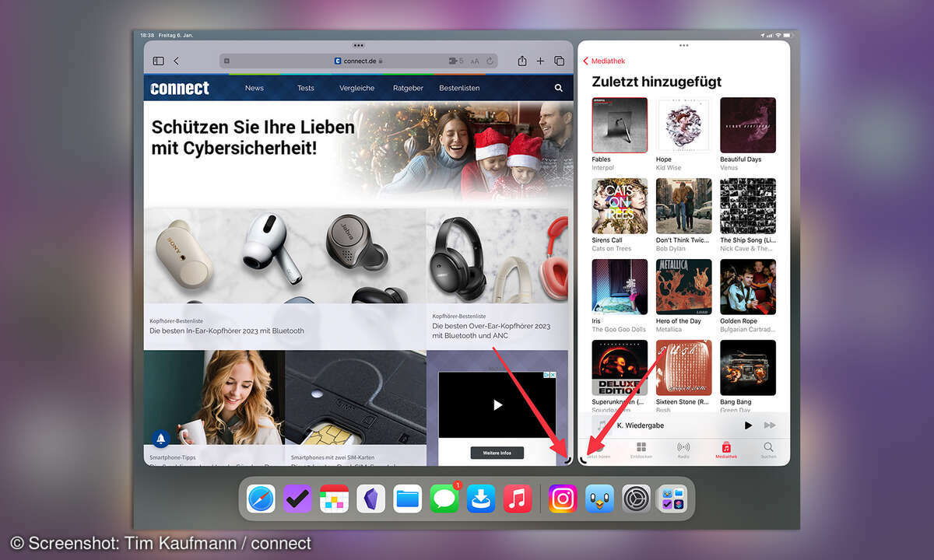Screen dimensions: 934x560
Task: Open a new Safari tab
Action: tap(540, 61)
